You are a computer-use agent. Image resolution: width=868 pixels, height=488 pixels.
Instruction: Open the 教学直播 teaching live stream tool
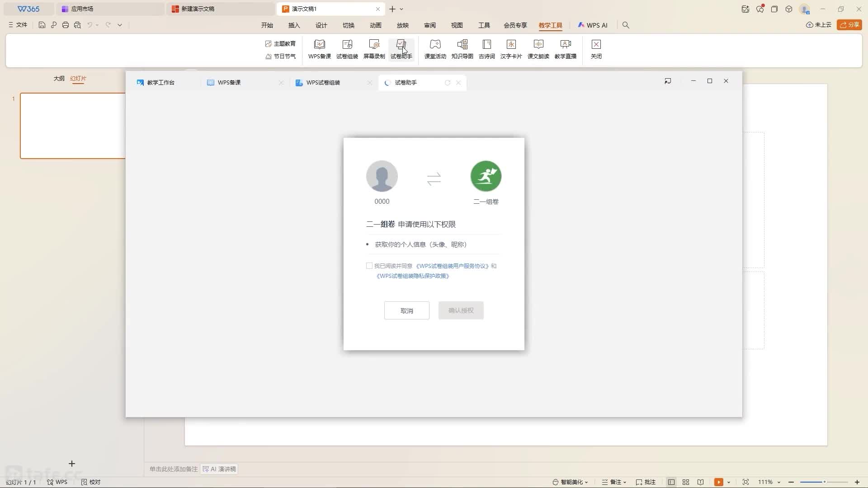tap(566, 49)
